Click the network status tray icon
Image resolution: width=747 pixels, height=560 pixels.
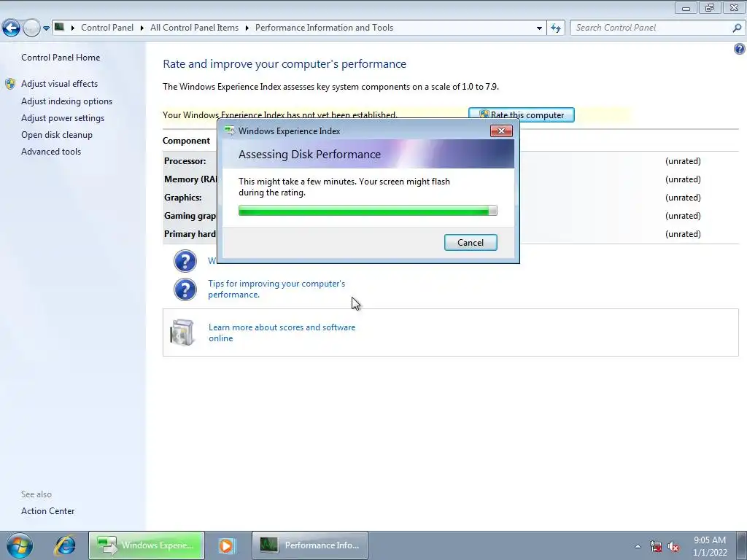656,546
